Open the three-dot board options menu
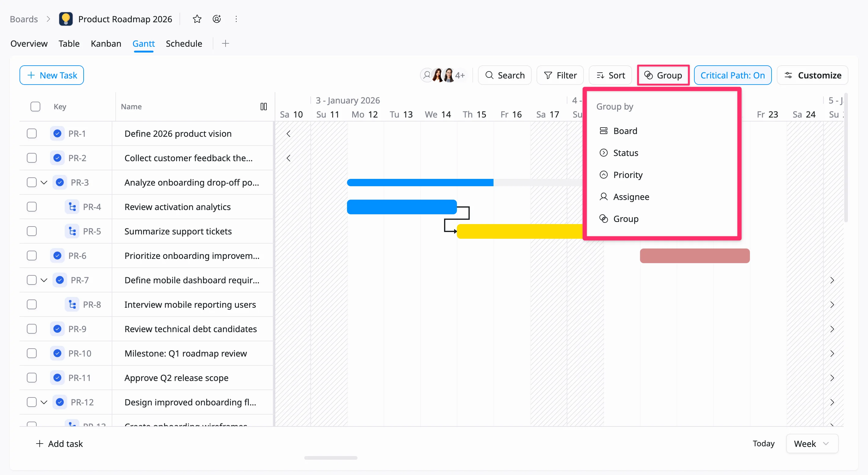The image size is (868, 475). point(236,19)
